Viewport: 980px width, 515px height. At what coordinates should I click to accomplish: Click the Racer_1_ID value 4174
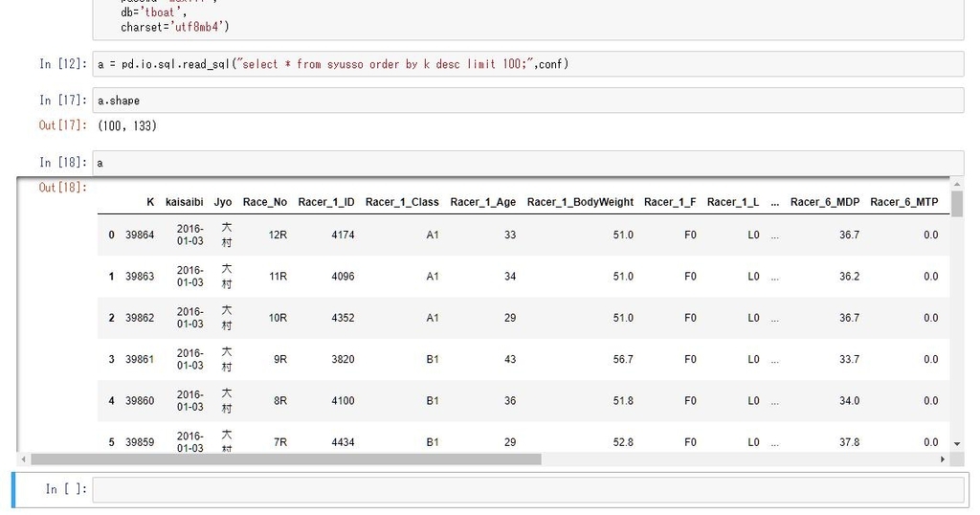point(344,235)
